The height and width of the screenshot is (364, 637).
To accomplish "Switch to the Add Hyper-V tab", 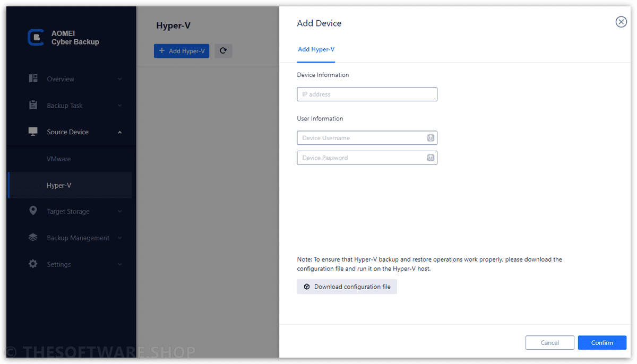I will pyautogui.click(x=316, y=49).
